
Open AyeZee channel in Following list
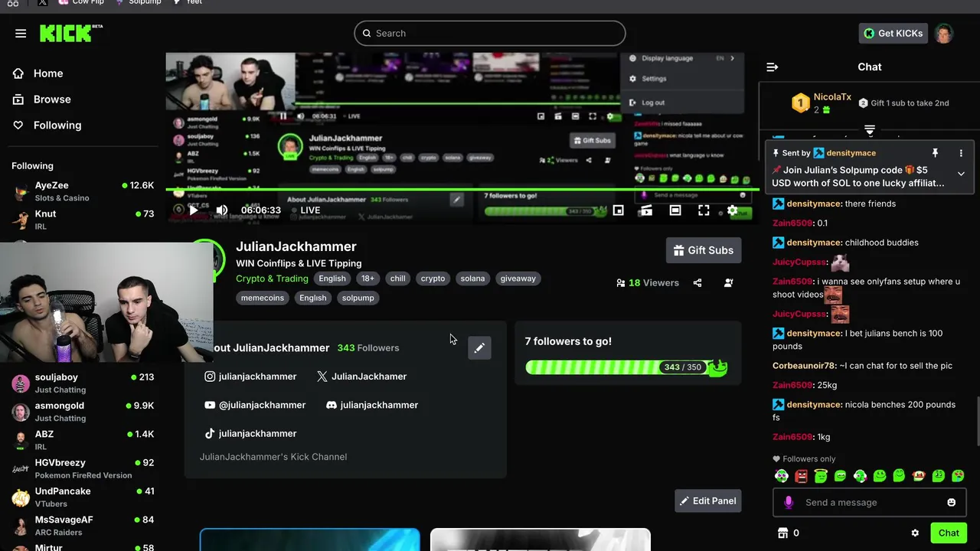[83, 191]
